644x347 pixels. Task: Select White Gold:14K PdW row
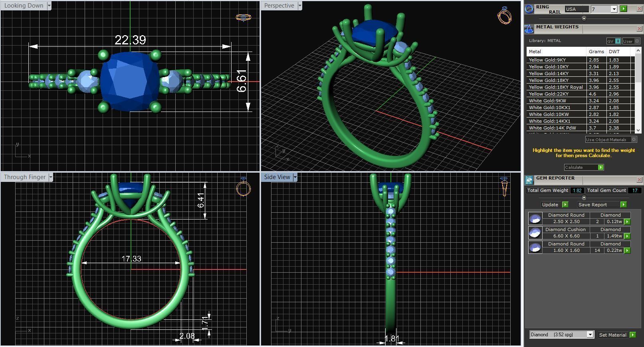point(581,128)
